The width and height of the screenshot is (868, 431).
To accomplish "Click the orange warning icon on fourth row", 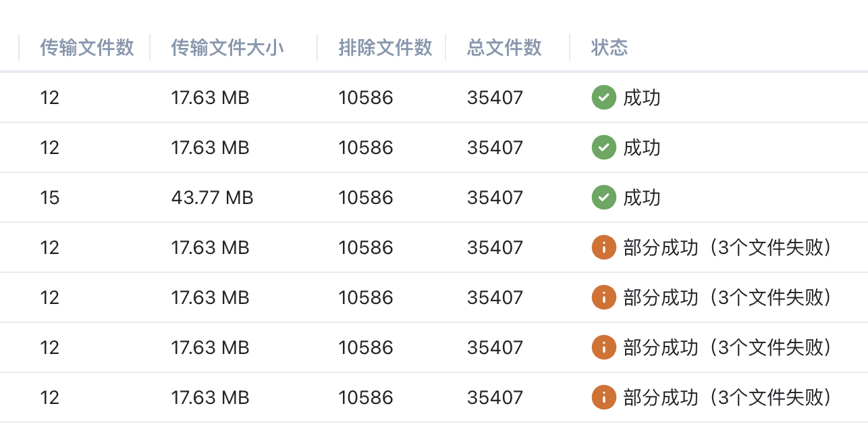I will [603, 247].
